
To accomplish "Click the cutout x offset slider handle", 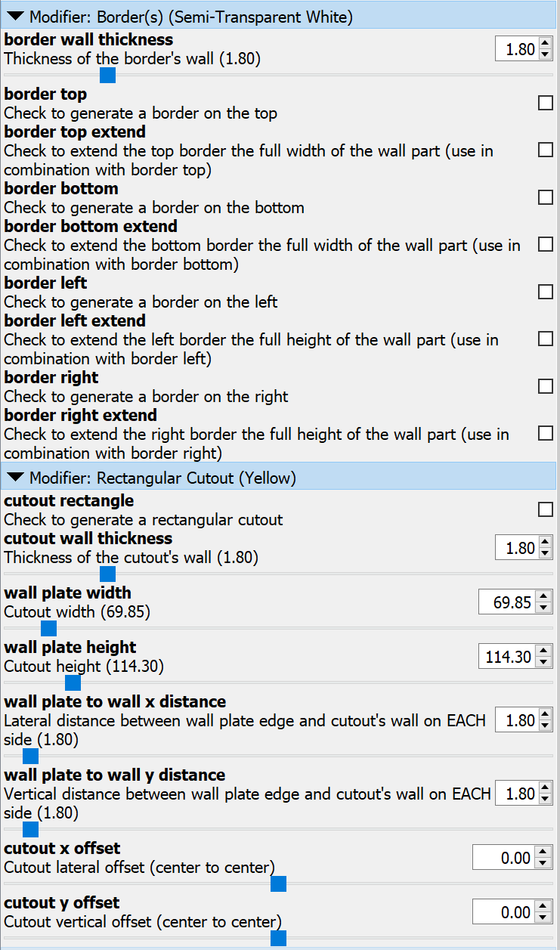I will [x=278, y=883].
